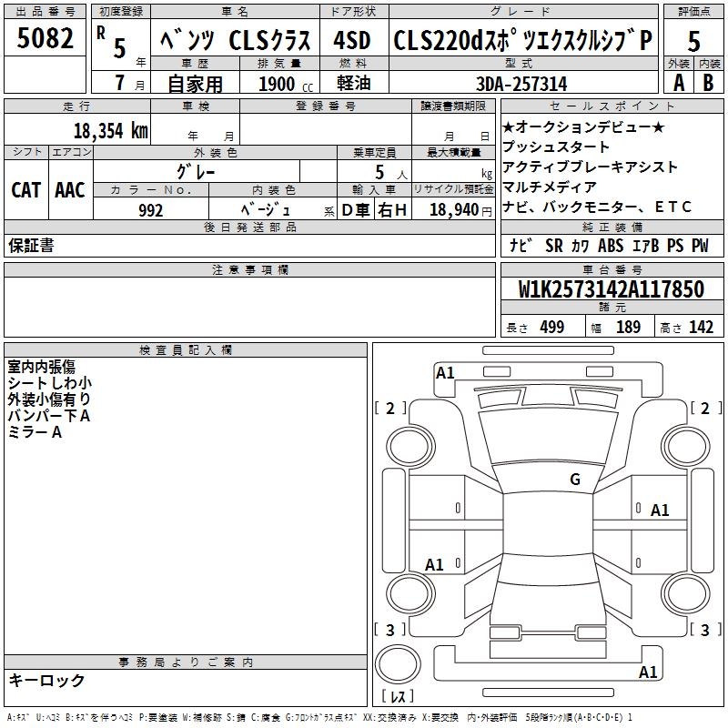Click the rear-left tire [3] label
Screen dimensions: 728x728
pyautogui.click(x=390, y=630)
